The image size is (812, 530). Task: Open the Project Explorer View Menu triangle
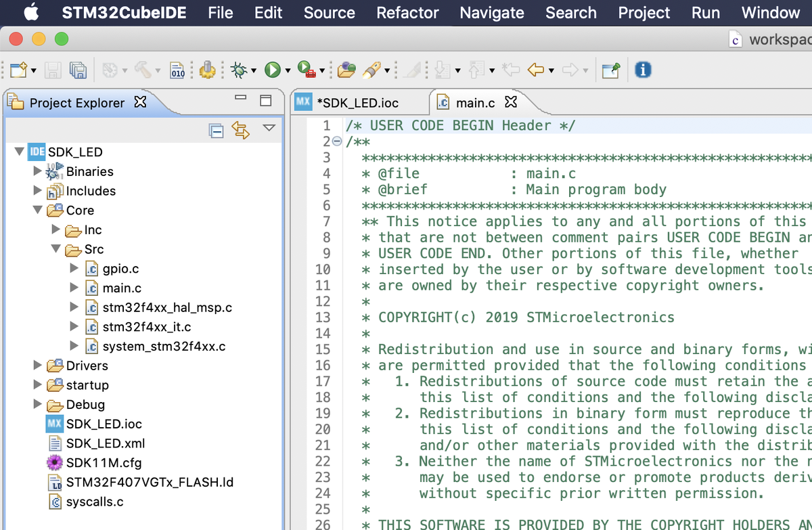point(269,128)
